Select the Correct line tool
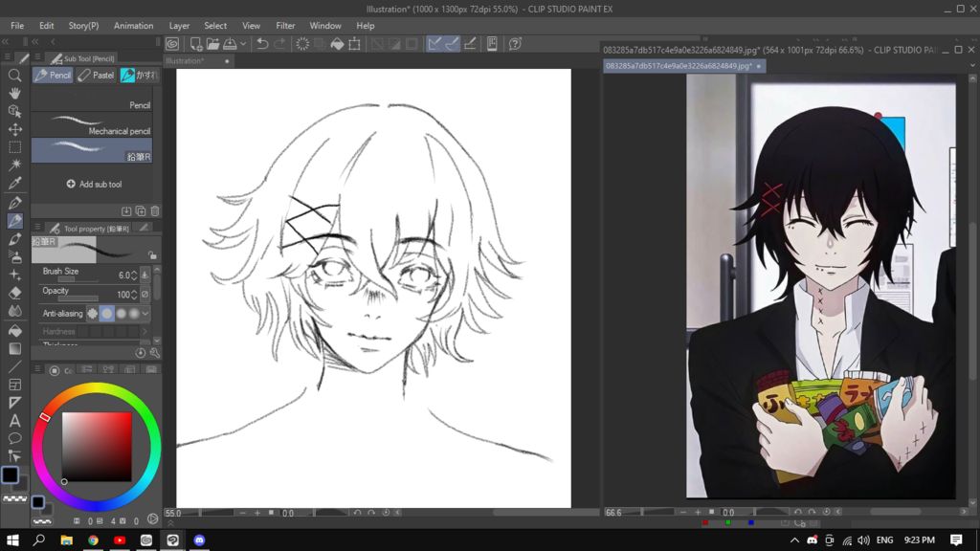 click(14, 456)
